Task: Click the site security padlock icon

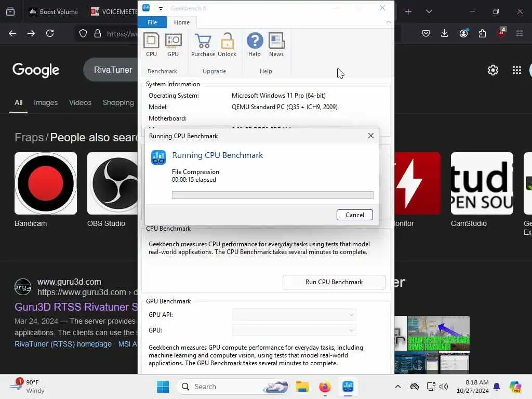Action: tap(98, 33)
